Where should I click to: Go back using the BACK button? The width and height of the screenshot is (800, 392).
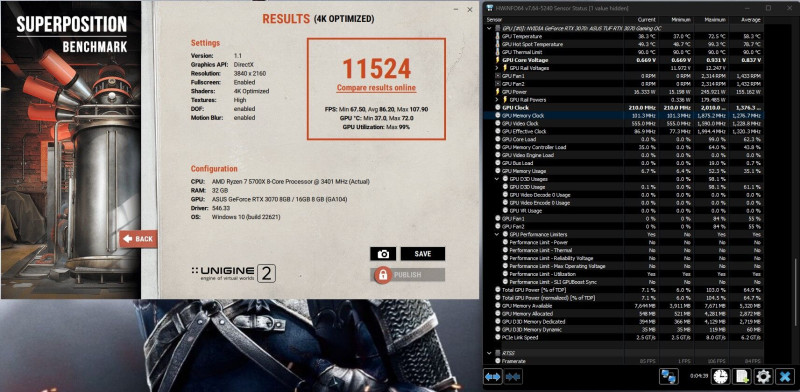coord(138,239)
